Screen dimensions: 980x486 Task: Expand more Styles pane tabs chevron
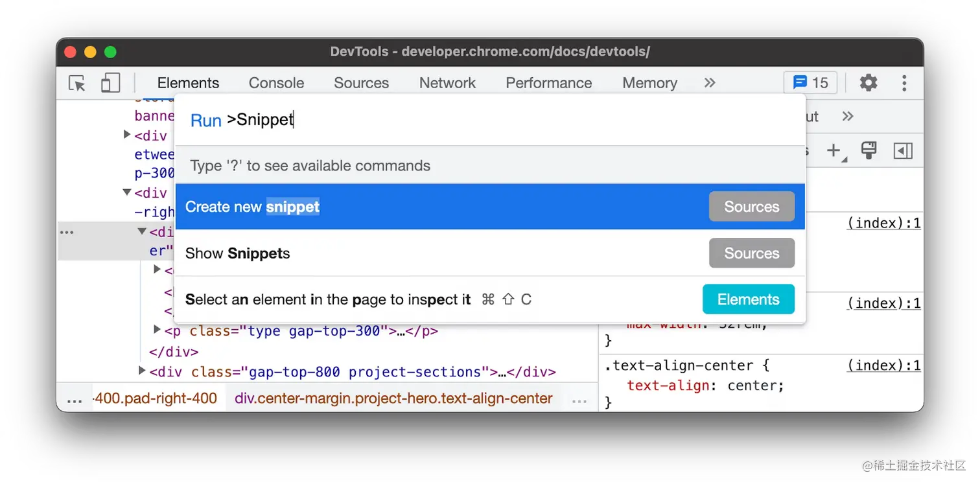[x=847, y=117]
